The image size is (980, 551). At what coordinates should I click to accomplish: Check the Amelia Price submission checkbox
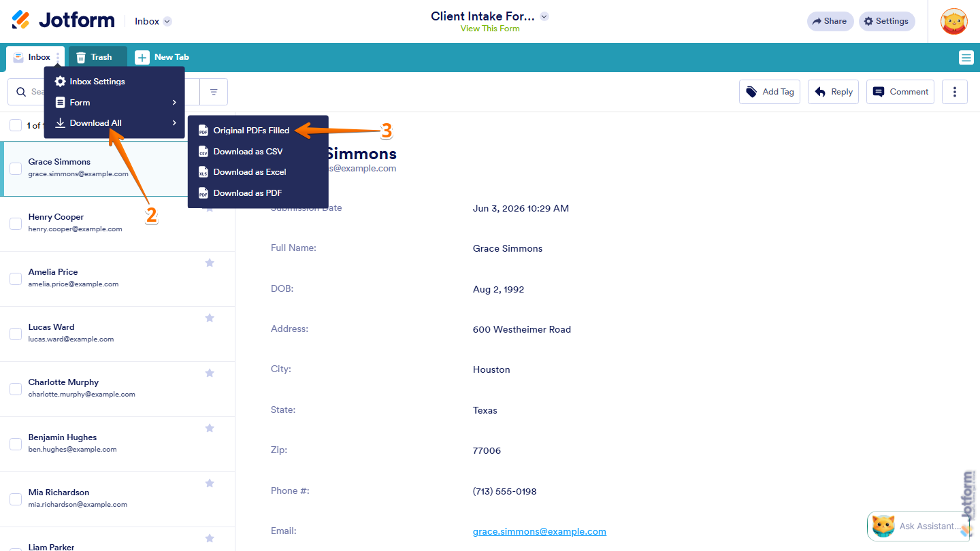click(x=16, y=279)
